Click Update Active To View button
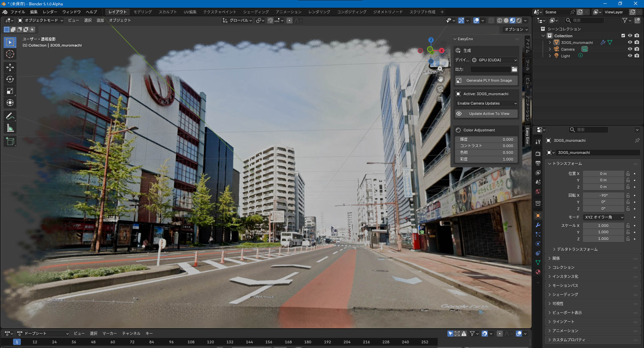 click(486, 114)
